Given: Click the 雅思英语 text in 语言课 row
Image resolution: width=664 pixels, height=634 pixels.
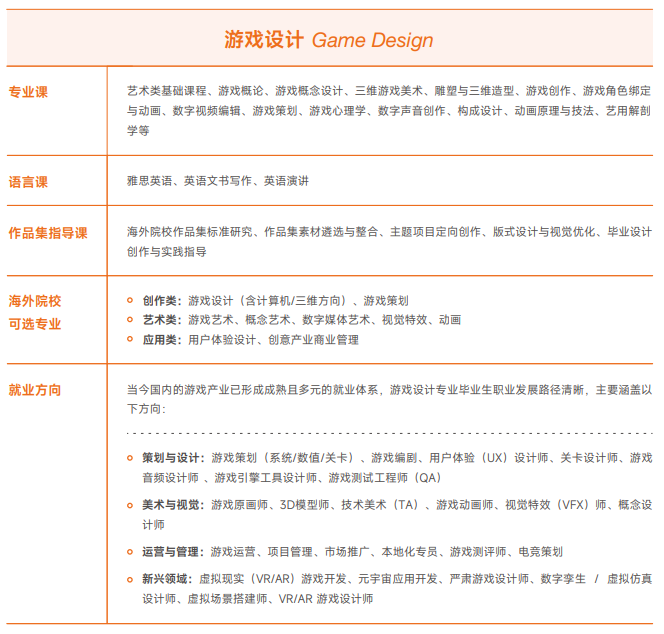Looking at the screenshot, I should (x=149, y=181).
